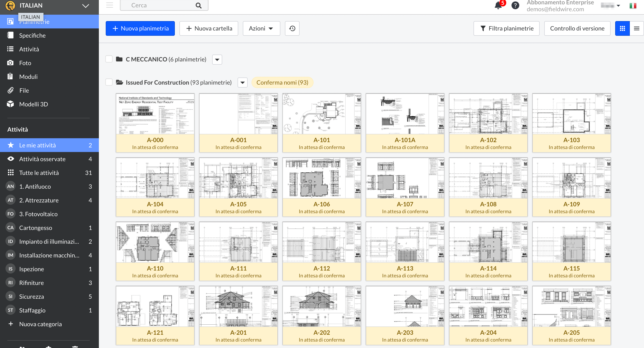This screenshot has width=644, height=348.
Task: Open the C MECCANICO folder dropdown arrow
Action: [x=217, y=60]
